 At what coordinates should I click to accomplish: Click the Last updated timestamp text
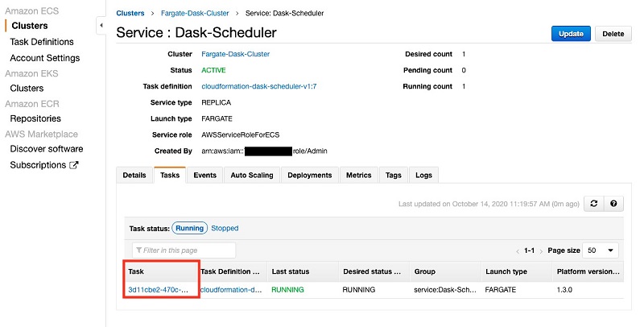coord(489,204)
